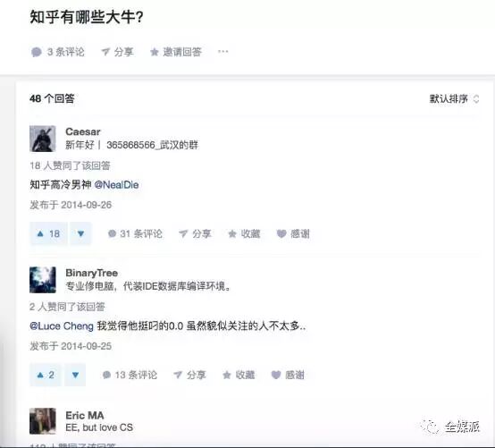Open the @Luce Cheng mention link
This screenshot has width=495, height=448.
click(x=62, y=326)
